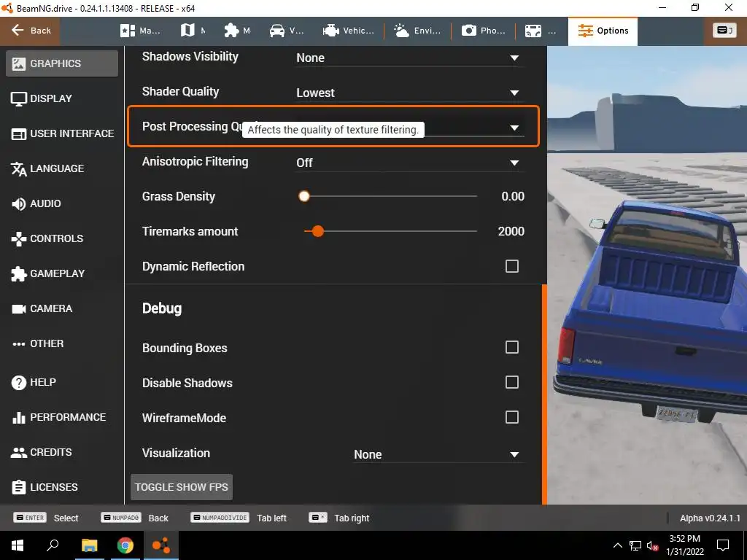Viewport: 747px width, 560px height.
Task: Click the TOGGLE SHOW FPS button
Action: [x=182, y=487]
